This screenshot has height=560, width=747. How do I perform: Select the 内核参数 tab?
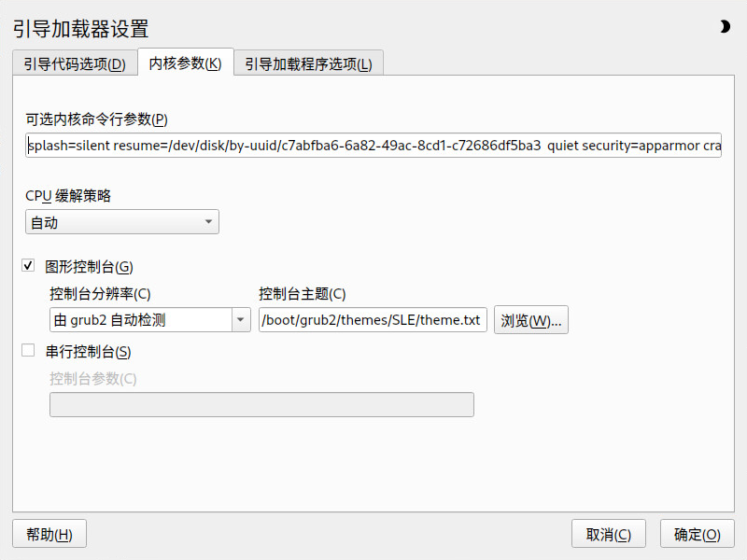[185, 63]
